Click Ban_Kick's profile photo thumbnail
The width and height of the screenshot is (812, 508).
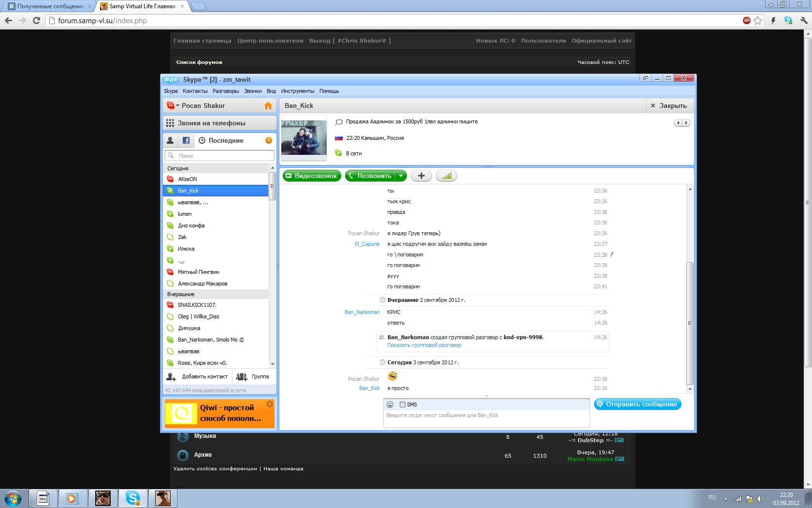304,137
